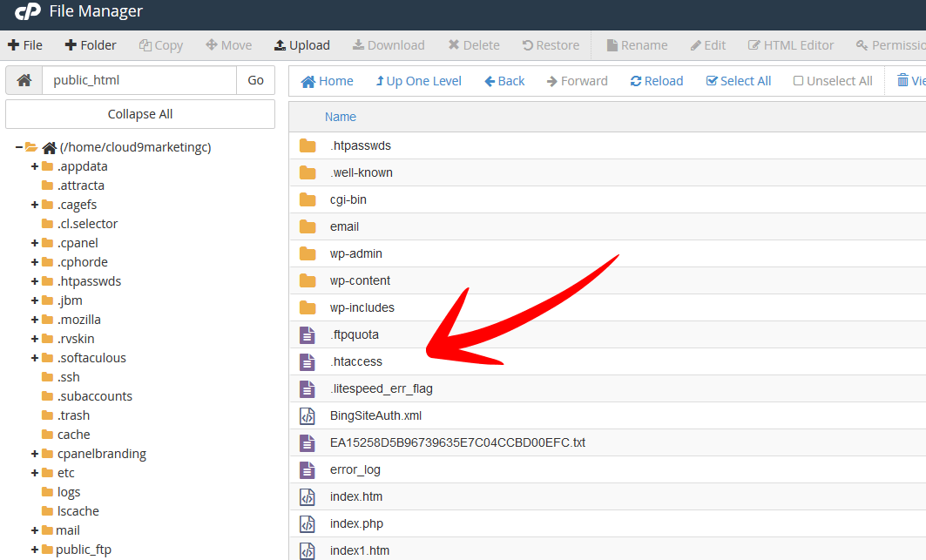Screen dimensions: 926x560
Task: Open the File creation tool
Action: coord(25,44)
